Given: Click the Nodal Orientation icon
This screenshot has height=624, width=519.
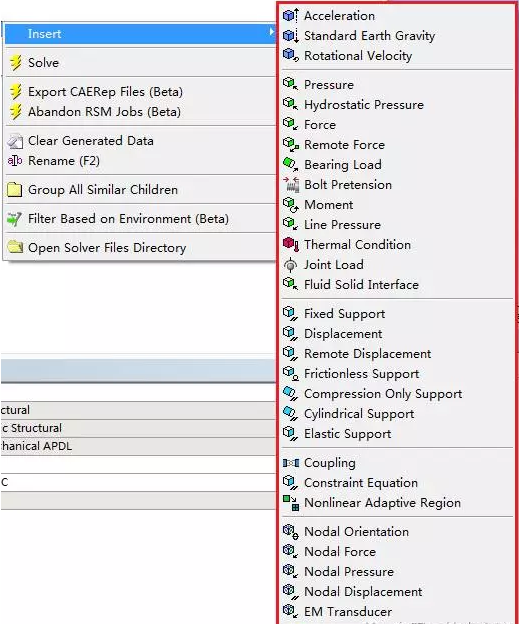Looking at the screenshot, I should pyautogui.click(x=291, y=532).
